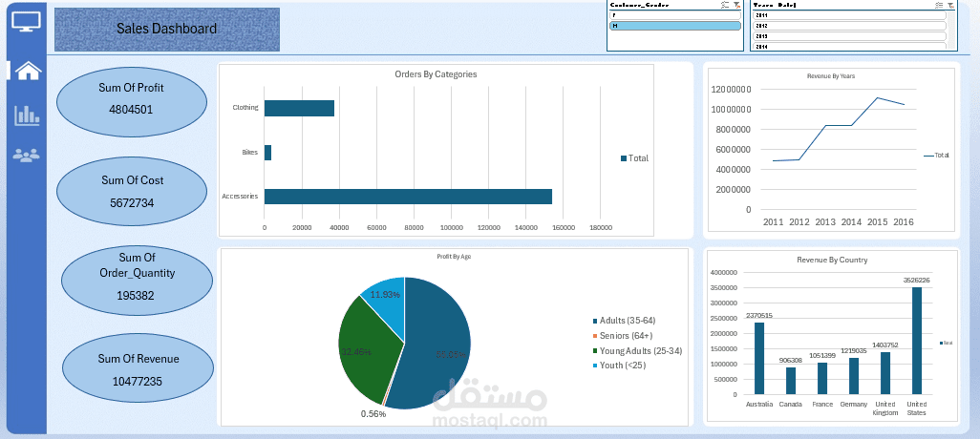Image resolution: width=980 pixels, height=439 pixels.
Task: Click the 2016 axis label in line chart
Action: (904, 221)
